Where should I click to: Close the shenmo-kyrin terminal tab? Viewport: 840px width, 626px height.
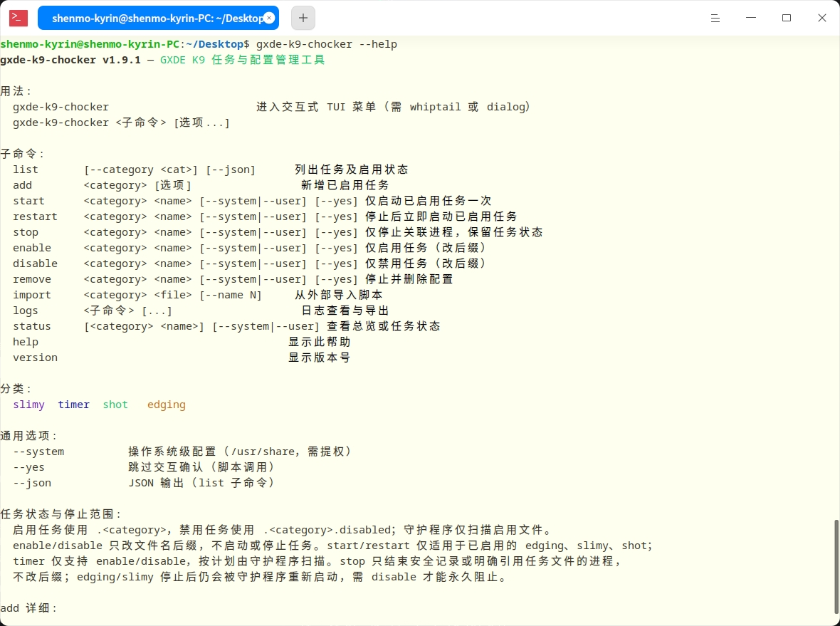[x=270, y=19]
